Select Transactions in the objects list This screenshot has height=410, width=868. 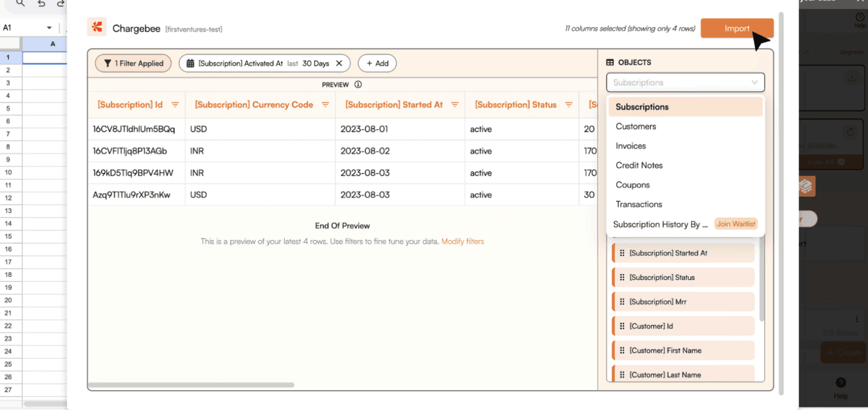(685, 204)
